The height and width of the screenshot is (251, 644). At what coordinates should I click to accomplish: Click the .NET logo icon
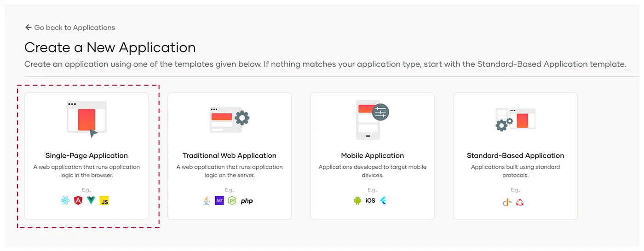click(x=219, y=201)
